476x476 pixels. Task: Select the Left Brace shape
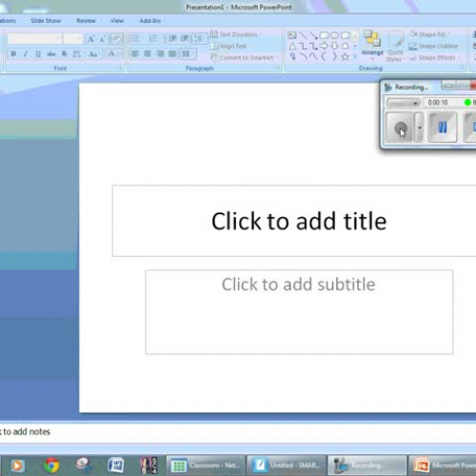[x=324, y=57]
